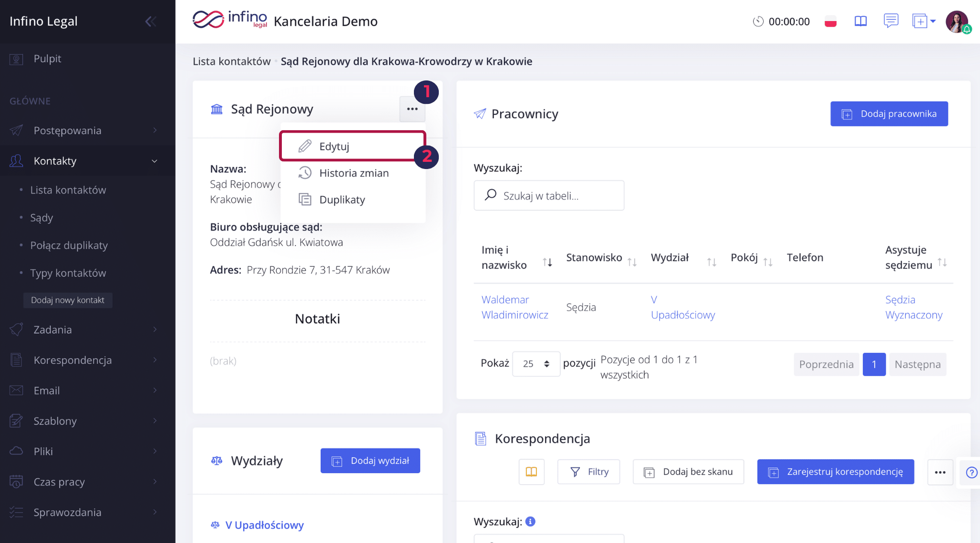Click the Kontakty people icon in sidebar

pyautogui.click(x=16, y=161)
